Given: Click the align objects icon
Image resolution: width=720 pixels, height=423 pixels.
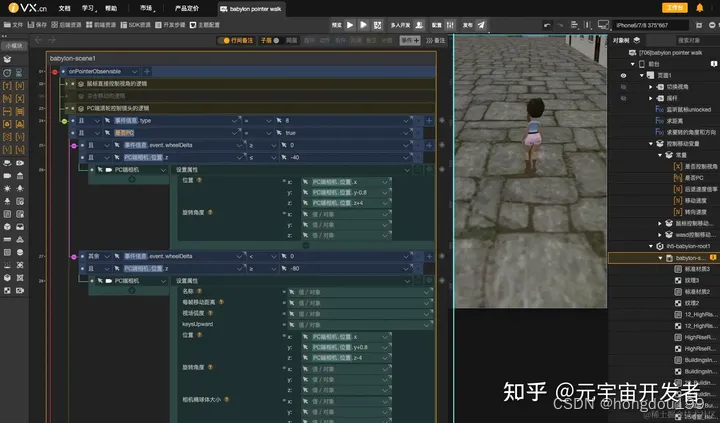Looking at the screenshot, I should click(574, 25).
